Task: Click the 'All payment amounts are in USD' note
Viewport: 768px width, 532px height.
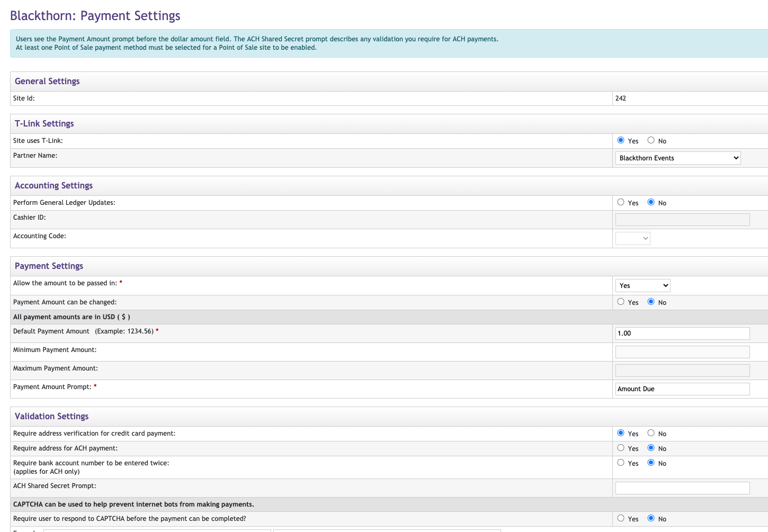Action: (x=72, y=317)
